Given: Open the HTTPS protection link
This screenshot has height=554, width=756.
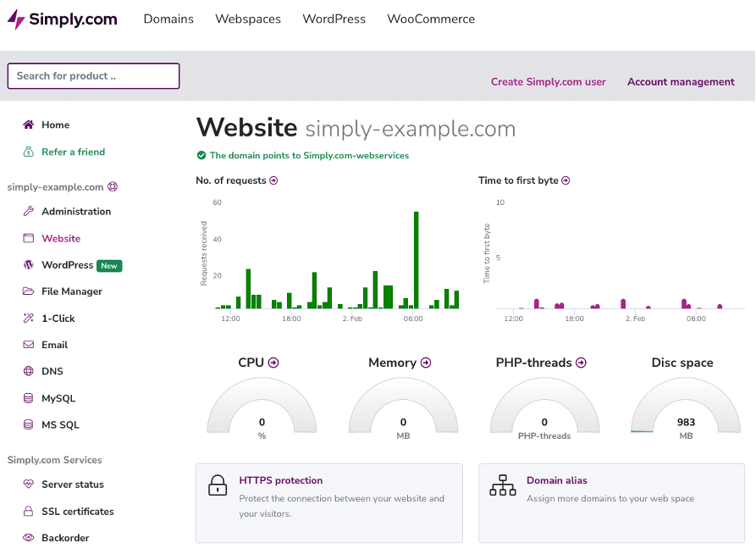Looking at the screenshot, I should click(280, 480).
